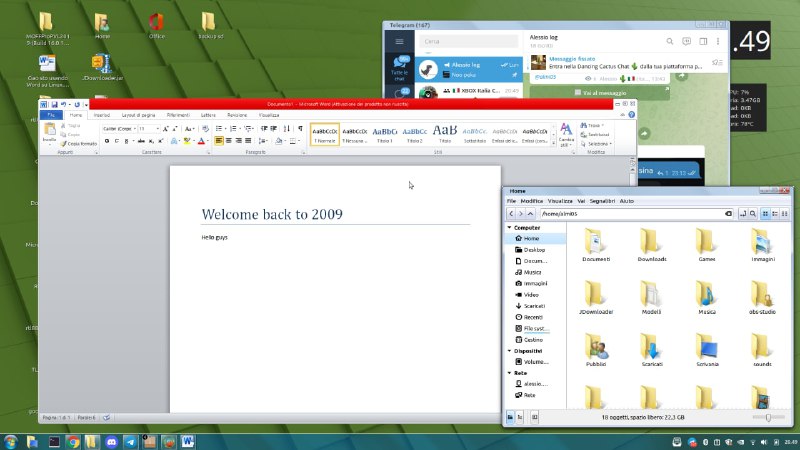800x450 pixels.
Task: Center-align text in Word ribbon
Action: point(229,141)
